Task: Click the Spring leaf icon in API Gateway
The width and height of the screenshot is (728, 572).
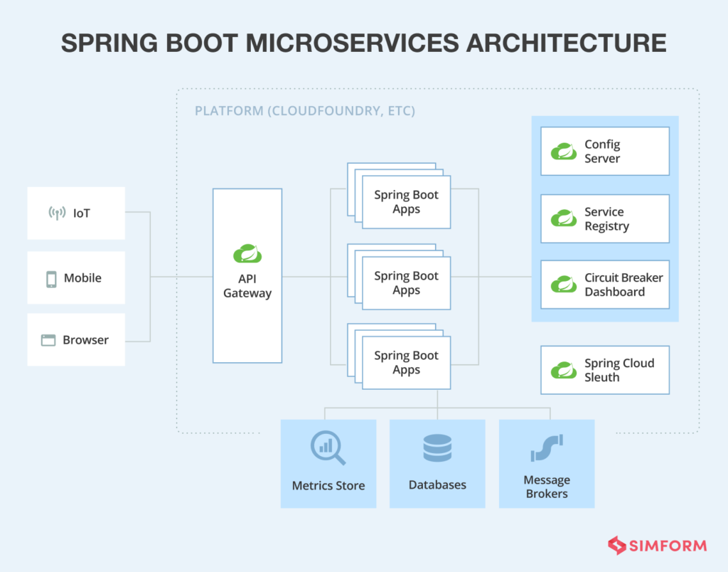Action: [x=247, y=252]
